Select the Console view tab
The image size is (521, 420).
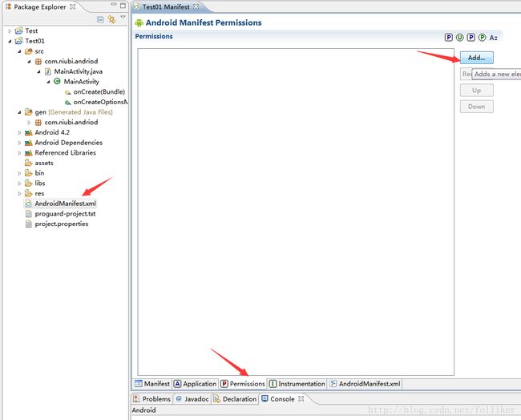click(x=278, y=399)
